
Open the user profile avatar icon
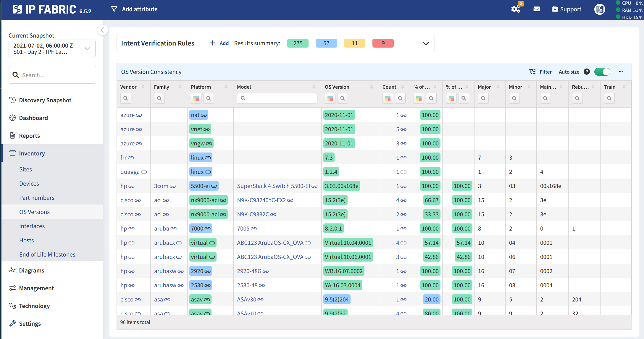pos(600,9)
